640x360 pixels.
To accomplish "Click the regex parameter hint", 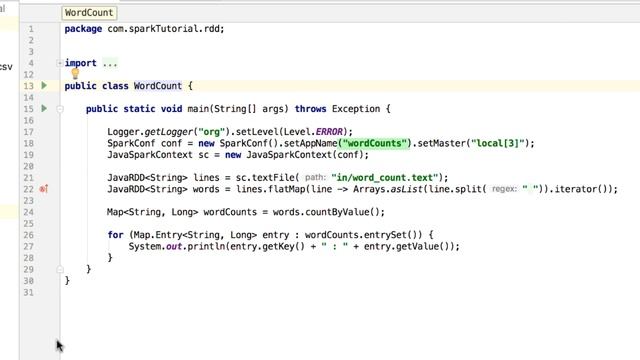I will [x=504, y=189].
